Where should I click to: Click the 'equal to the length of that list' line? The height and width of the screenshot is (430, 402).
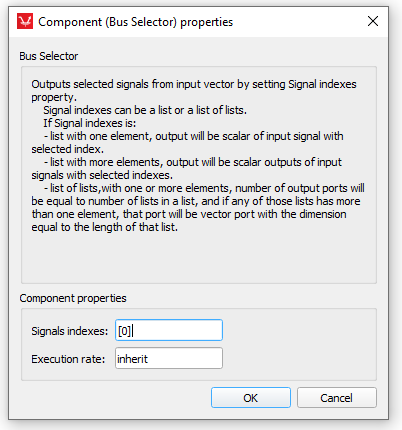(105, 227)
